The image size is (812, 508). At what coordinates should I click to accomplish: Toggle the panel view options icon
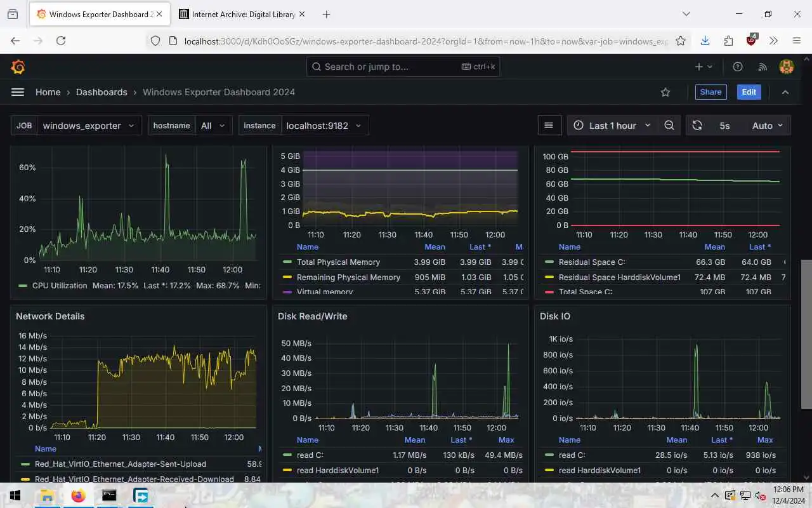point(549,126)
